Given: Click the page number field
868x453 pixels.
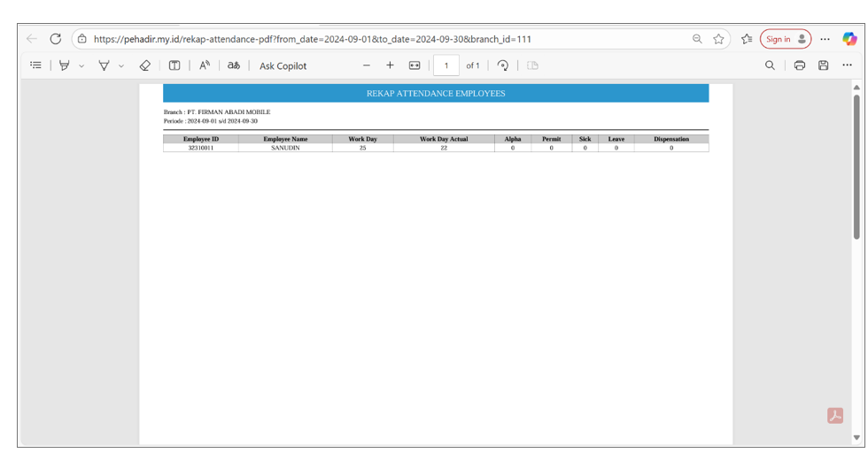Looking at the screenshot, I should pos(446,65).
